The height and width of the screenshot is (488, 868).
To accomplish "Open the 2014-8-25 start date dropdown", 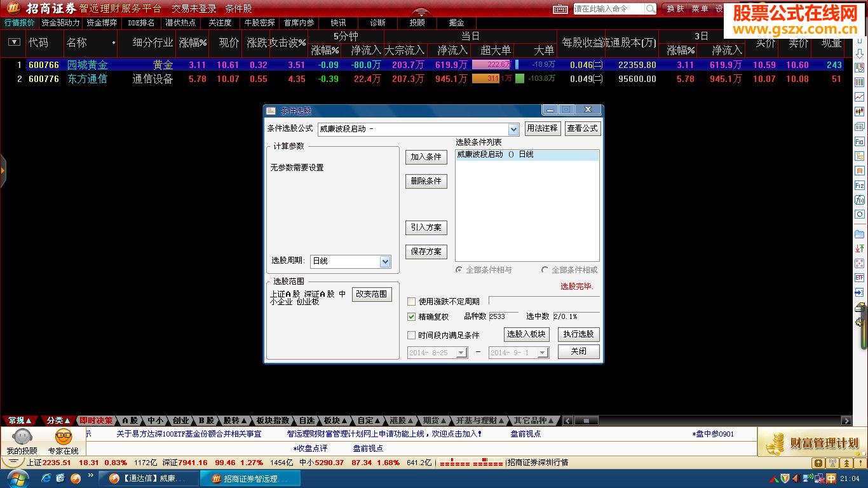I will (x=461, y=353).
